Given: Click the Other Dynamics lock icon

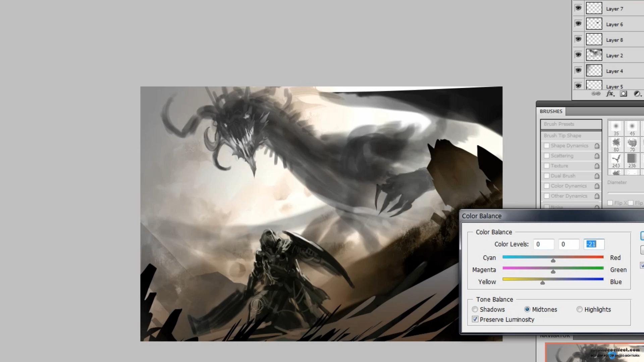Looking at the screenshot, I should click(597, 196).
